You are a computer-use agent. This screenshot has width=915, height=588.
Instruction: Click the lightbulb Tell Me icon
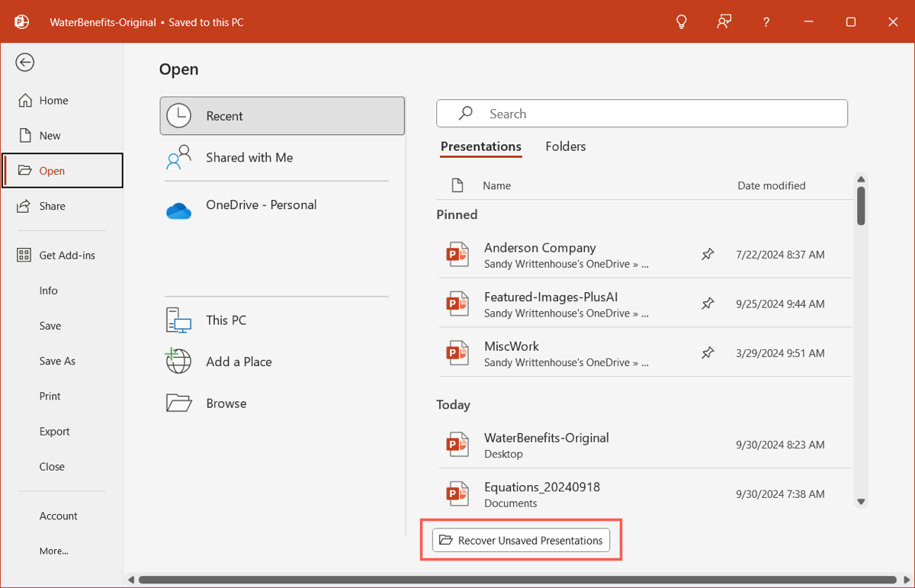tap(682, 22)
